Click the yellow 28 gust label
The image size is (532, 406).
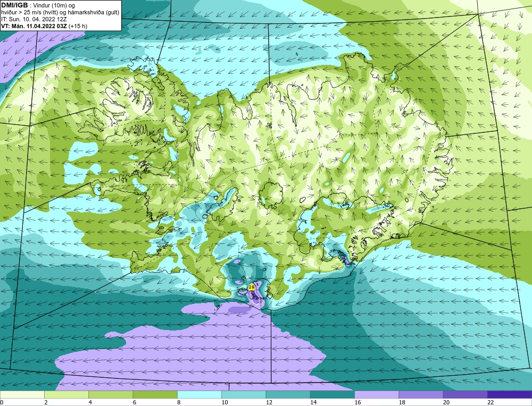pos(252,287)
